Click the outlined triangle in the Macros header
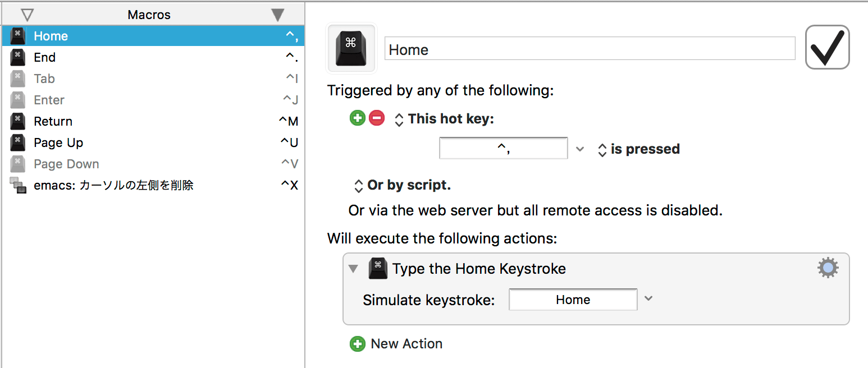 pyautogui.click(x=27, y=15)
